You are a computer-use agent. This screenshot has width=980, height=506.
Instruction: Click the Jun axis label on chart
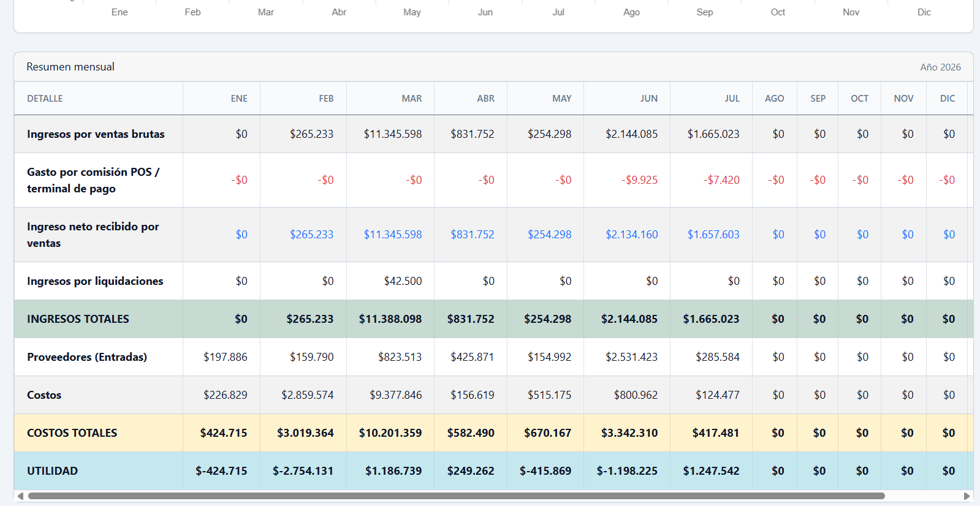click(485, 12)
